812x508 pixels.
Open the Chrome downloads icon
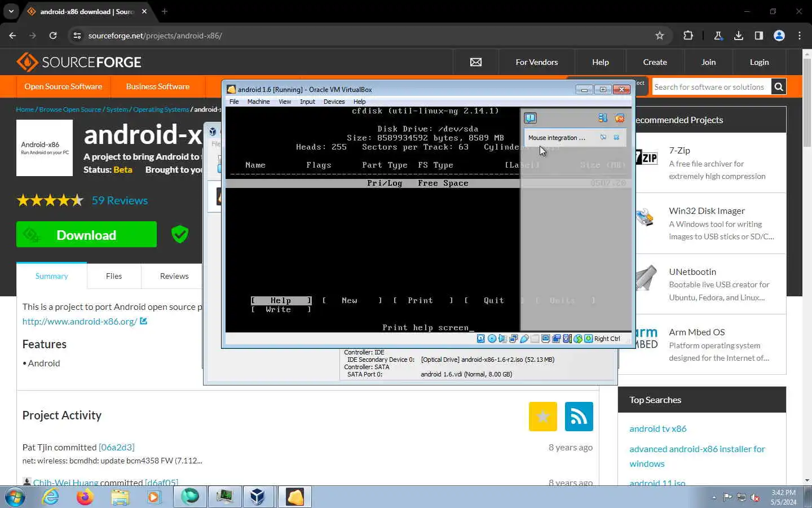[738, 36]
